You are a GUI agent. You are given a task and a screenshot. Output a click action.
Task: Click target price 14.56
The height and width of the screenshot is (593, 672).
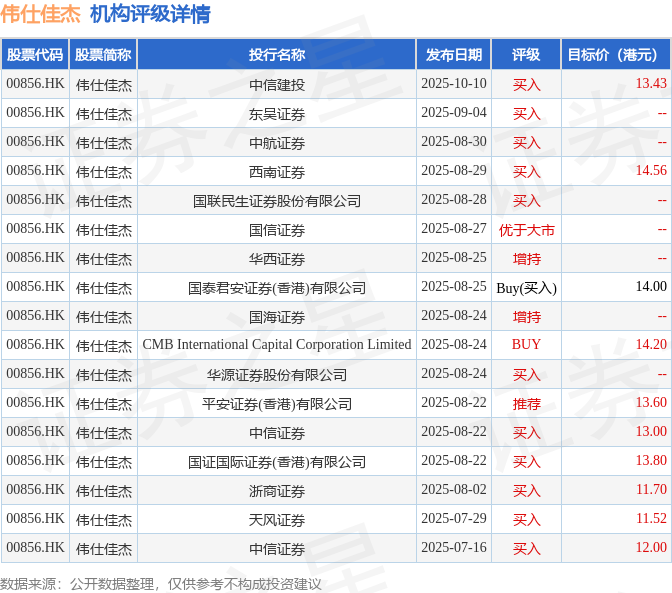[651, 171]
